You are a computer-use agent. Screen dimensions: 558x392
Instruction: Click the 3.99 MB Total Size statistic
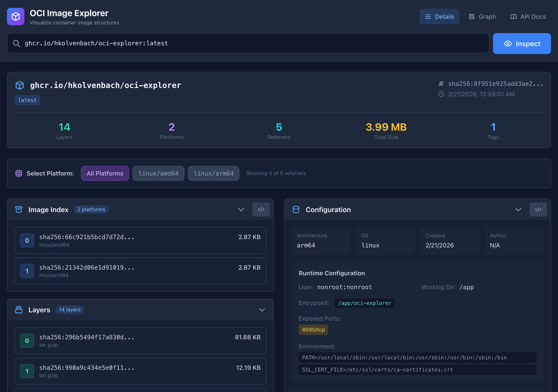(x=386, y=131)
